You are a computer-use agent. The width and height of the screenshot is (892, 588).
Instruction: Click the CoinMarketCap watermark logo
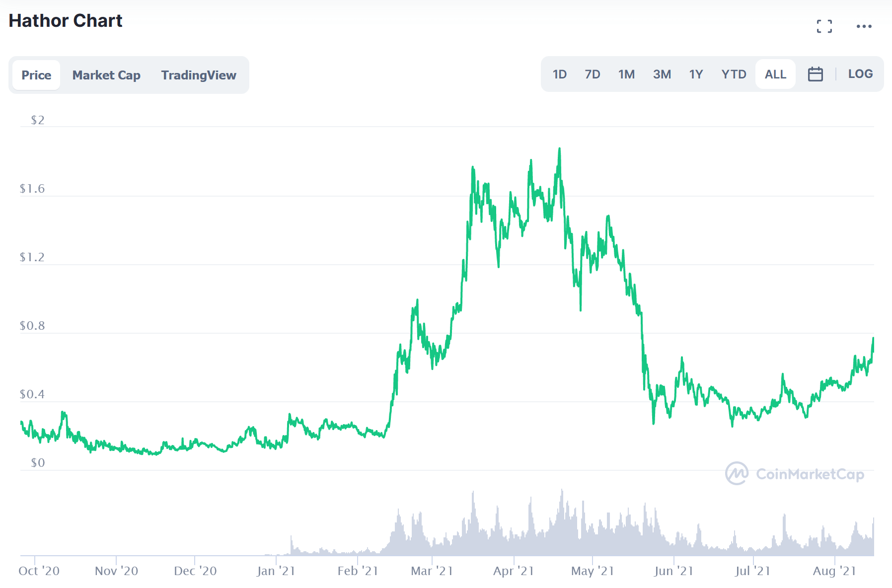(x=794, y=474)
